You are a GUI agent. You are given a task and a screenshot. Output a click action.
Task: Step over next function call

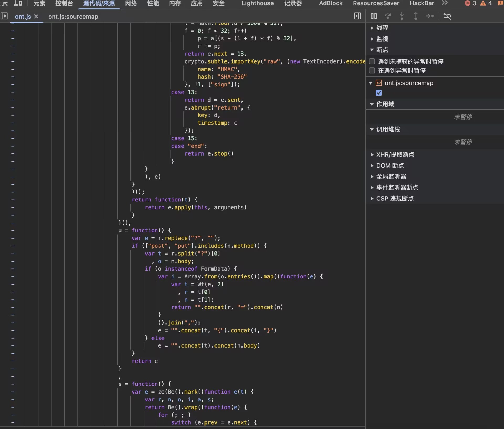388,16
